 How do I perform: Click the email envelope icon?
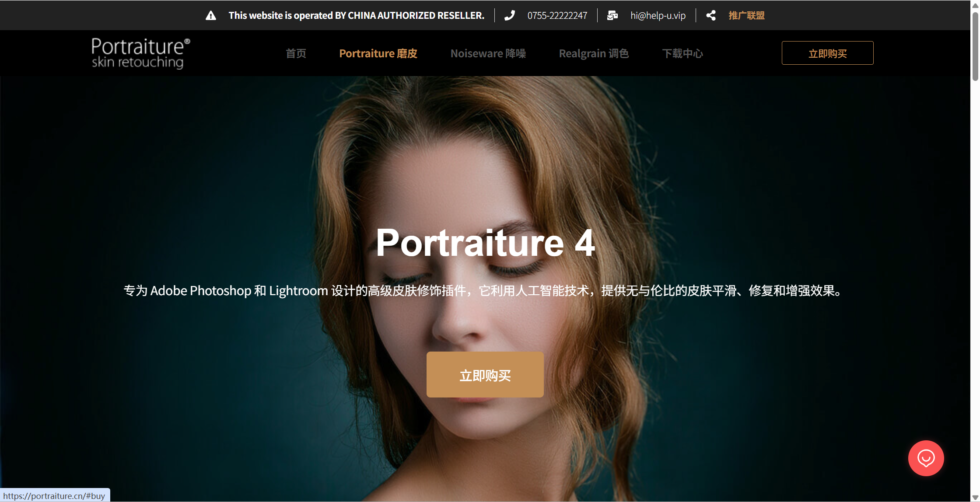click(612, 16)
